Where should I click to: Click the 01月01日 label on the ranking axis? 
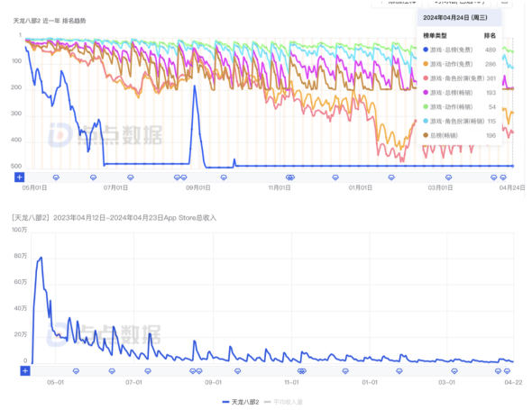pos(361,187)
